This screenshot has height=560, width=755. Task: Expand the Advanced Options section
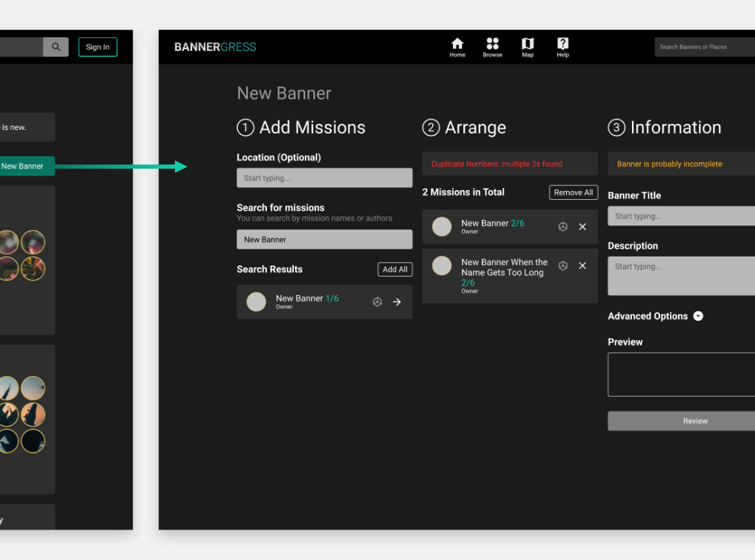pyautogui.click(x=698, y=316)
